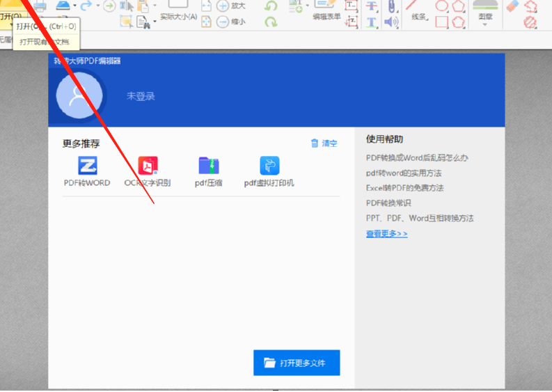The width and height of the screenshot is (552, 392).
Task: Open help link pdf转word的实用方法
Action: point(404,173)
